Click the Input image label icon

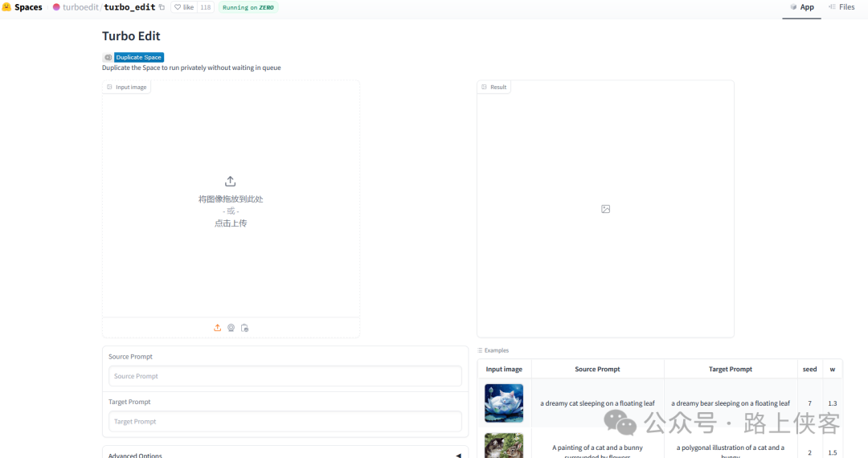coord(109,87)
